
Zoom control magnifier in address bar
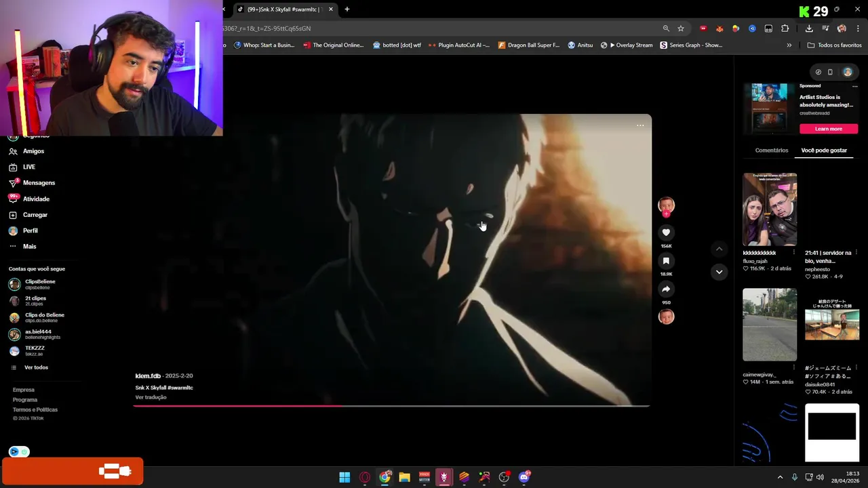pos(666,28)
